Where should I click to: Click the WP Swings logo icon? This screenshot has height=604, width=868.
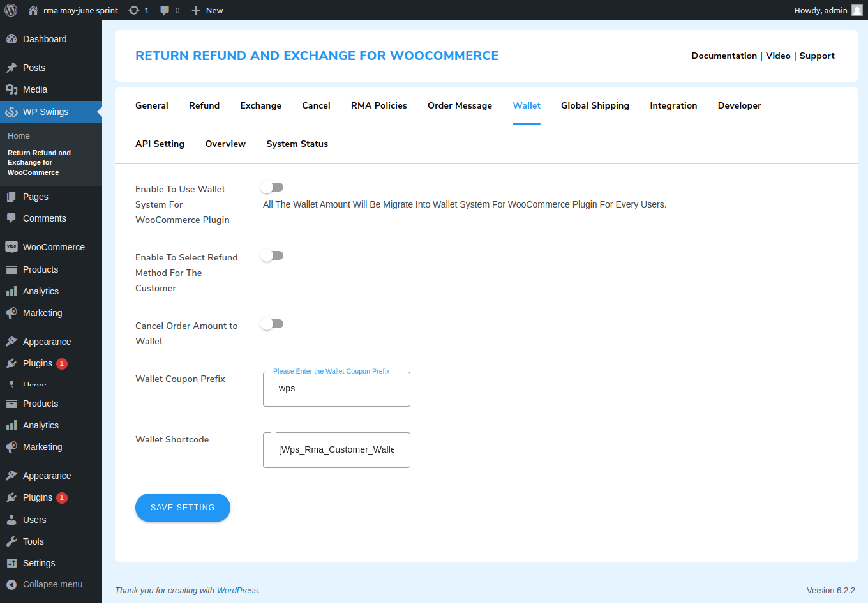pyautogui.click(x=11, y=112)
